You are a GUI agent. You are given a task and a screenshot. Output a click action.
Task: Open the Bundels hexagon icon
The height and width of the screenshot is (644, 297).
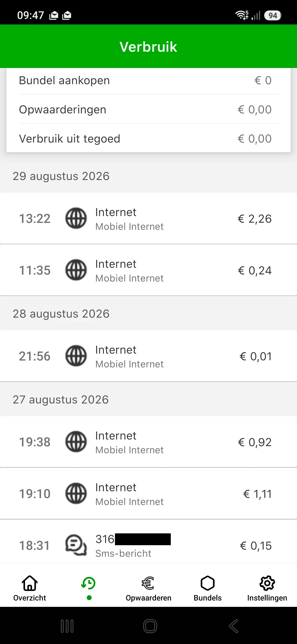tap(208, 583)
